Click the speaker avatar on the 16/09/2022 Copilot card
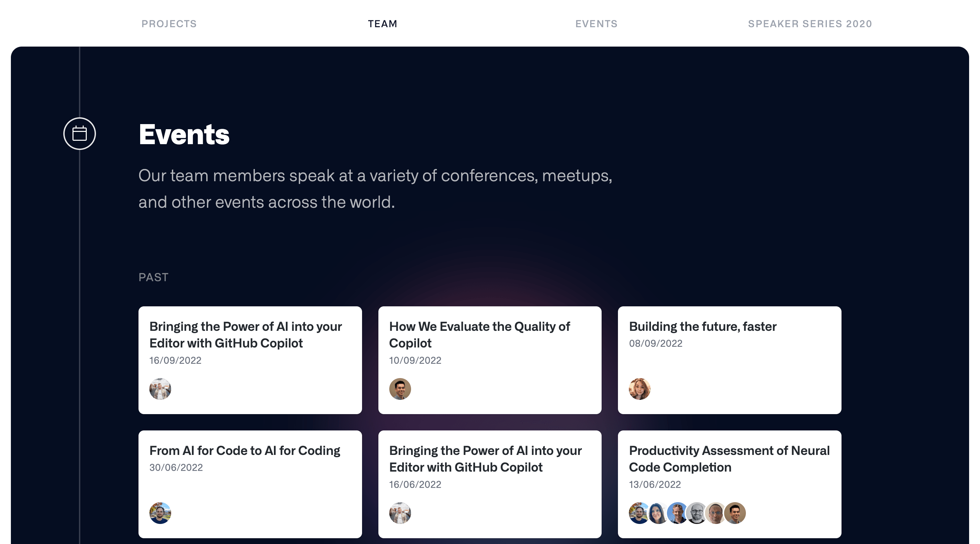980x544 pixels. pos(160,389)
